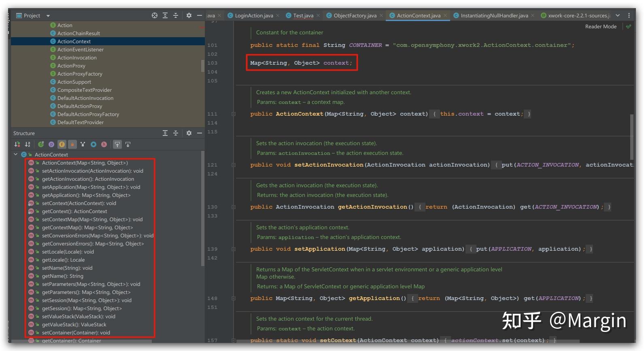Toggle Show Non-Public members lock filter
644x351 pixels.
coord(72,144)
